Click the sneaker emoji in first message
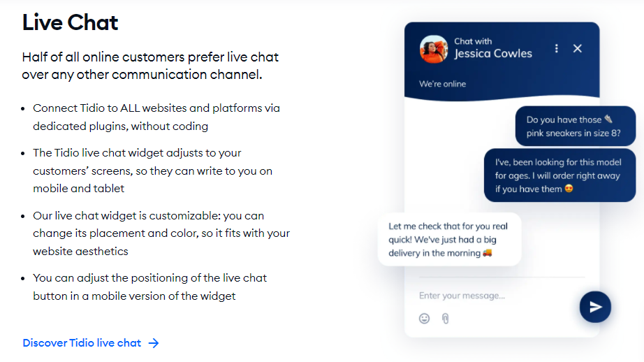Screen dimensions: 644x362 (x=608, y=120)
